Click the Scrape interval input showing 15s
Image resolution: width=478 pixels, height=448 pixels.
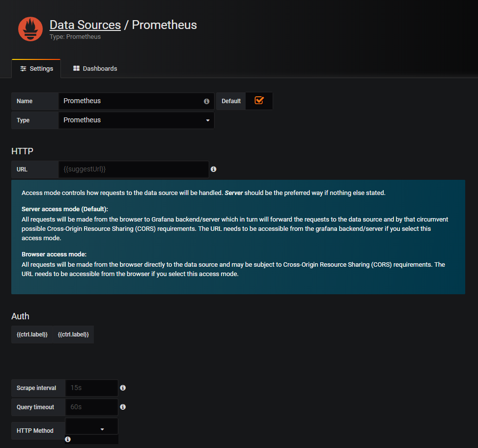(91, 388)
